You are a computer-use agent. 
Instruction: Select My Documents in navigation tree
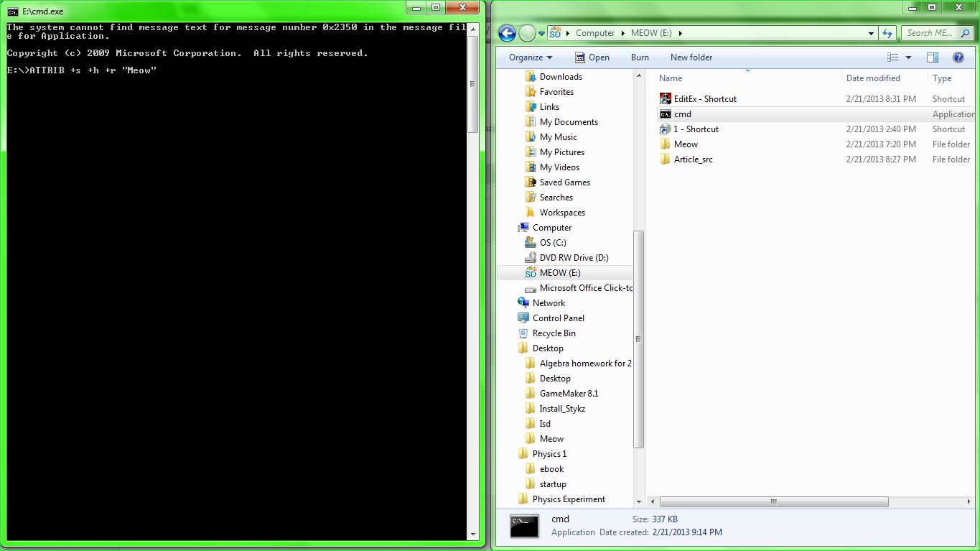click(x=569, y=122)
